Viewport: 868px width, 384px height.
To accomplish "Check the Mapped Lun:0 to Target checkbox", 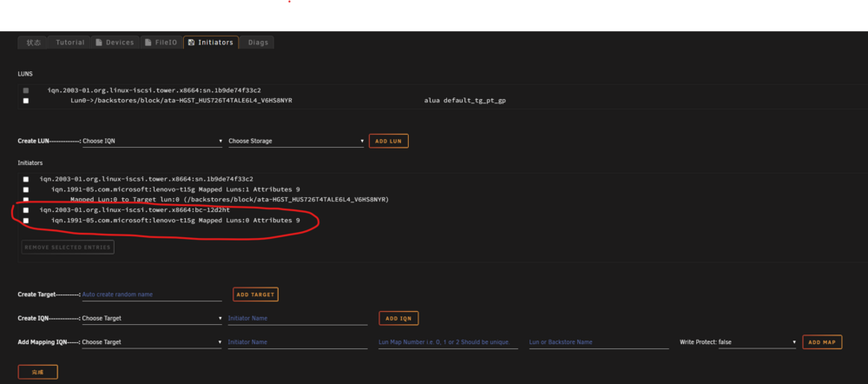I will [26, 200].
